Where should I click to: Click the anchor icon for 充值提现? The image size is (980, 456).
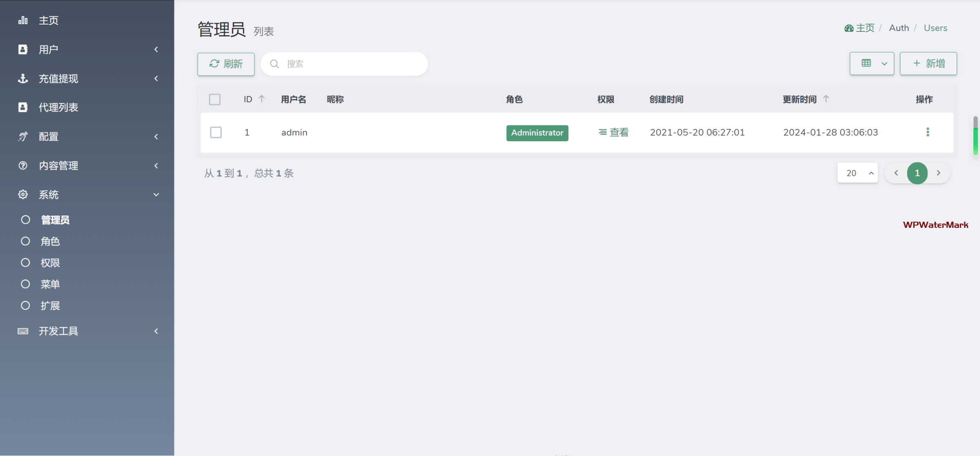point(23,78)
